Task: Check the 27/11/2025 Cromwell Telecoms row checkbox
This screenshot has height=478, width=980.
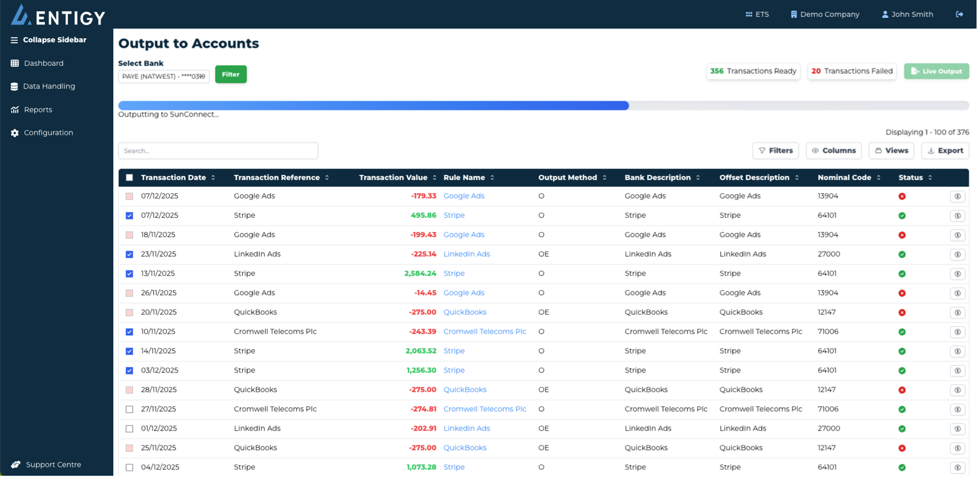Action: (129, 410)
